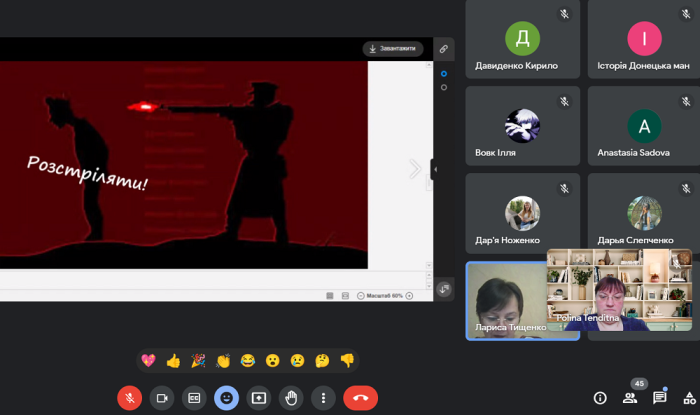Viewport: 700px width, 415px height.
Task: Go to the next slide arrow
Action: click(415, 169)
